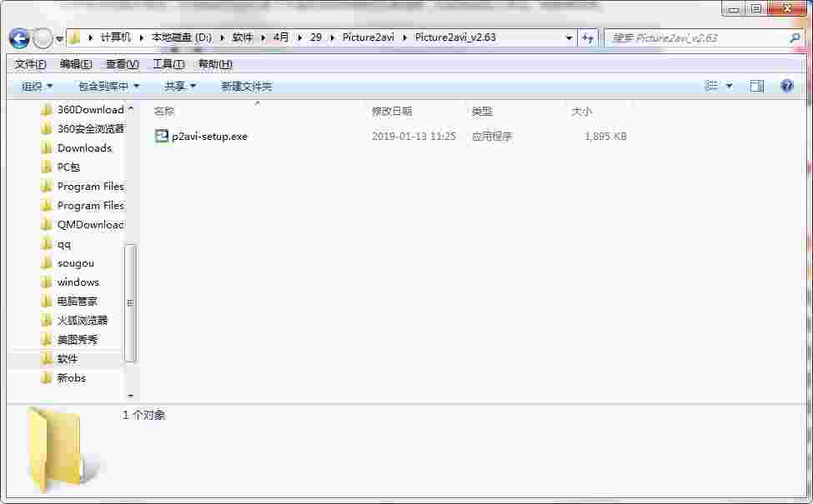Open the 文件(F) menu

click(x=31, y=63)
